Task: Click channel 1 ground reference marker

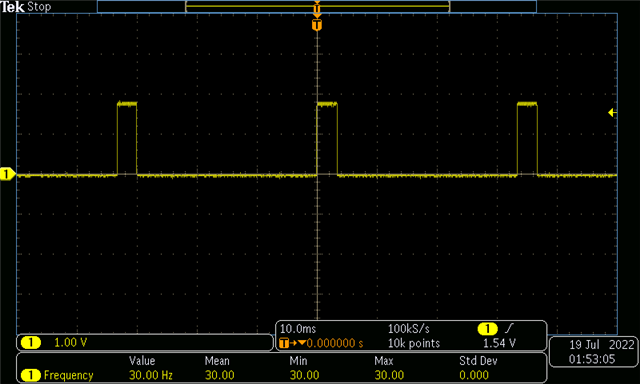Action: [x=7, y=175]
